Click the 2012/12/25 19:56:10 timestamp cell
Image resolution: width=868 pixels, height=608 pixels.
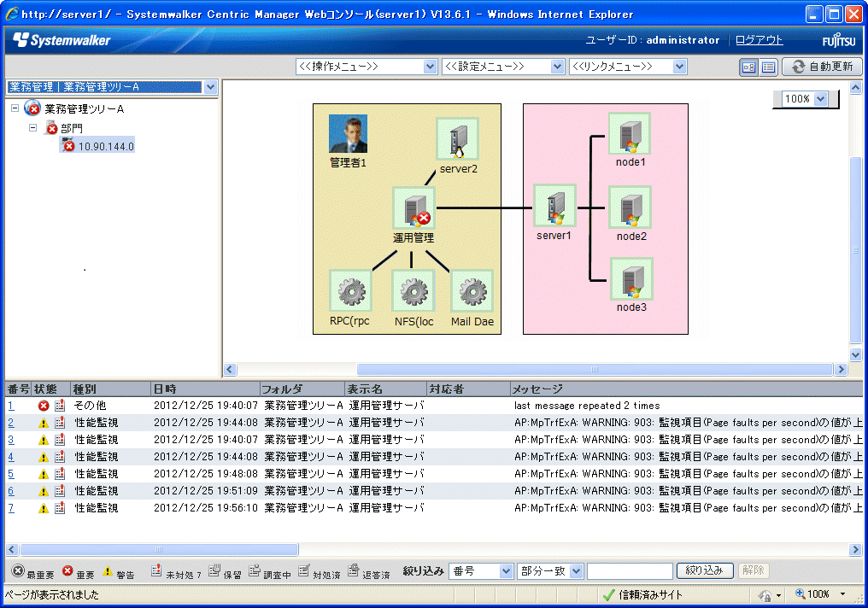(206, 508)
